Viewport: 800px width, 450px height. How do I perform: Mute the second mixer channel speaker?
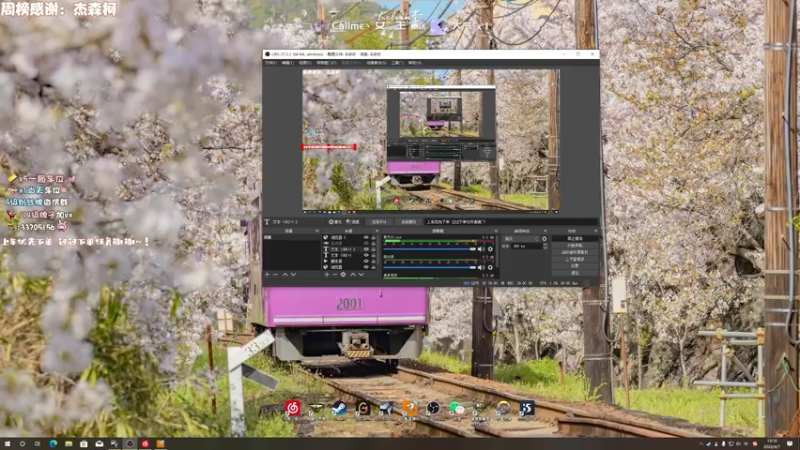[x=480, y=267]
